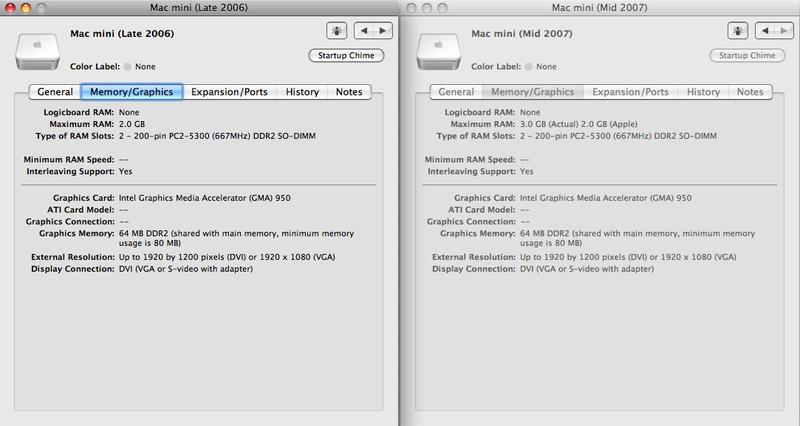The image size is (800, 426).
Task: Go to previous model in Mid 2007 window
Action: click(765, 31)
